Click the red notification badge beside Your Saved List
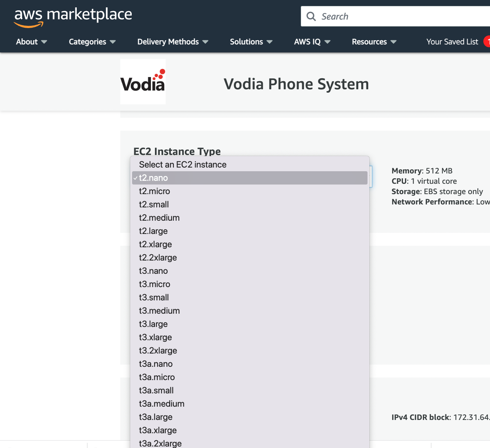Viewport: 490px width, 448px height. pyautogui.click(x=487, y=41)
